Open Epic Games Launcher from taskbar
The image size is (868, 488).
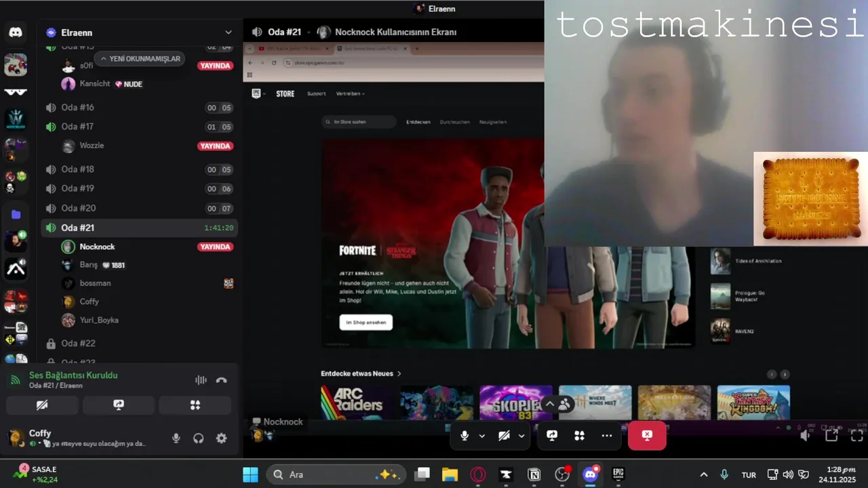pos(618,474)
